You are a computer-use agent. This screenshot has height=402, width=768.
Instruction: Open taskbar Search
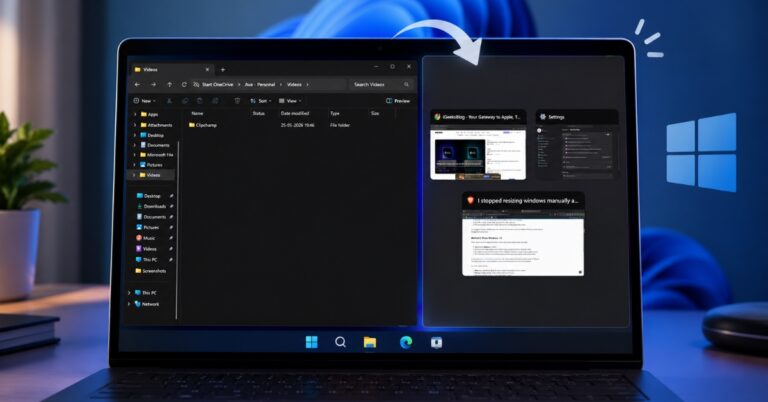pos(340,342)
